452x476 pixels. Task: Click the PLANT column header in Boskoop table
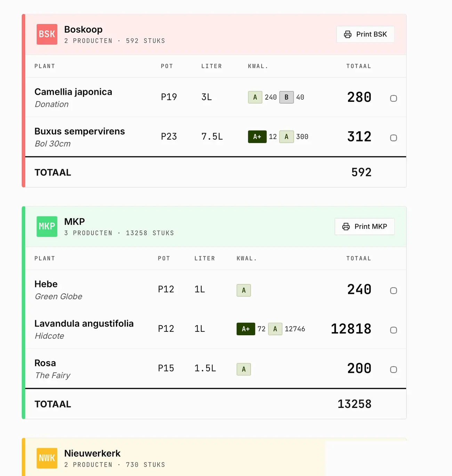pos(45,66)
